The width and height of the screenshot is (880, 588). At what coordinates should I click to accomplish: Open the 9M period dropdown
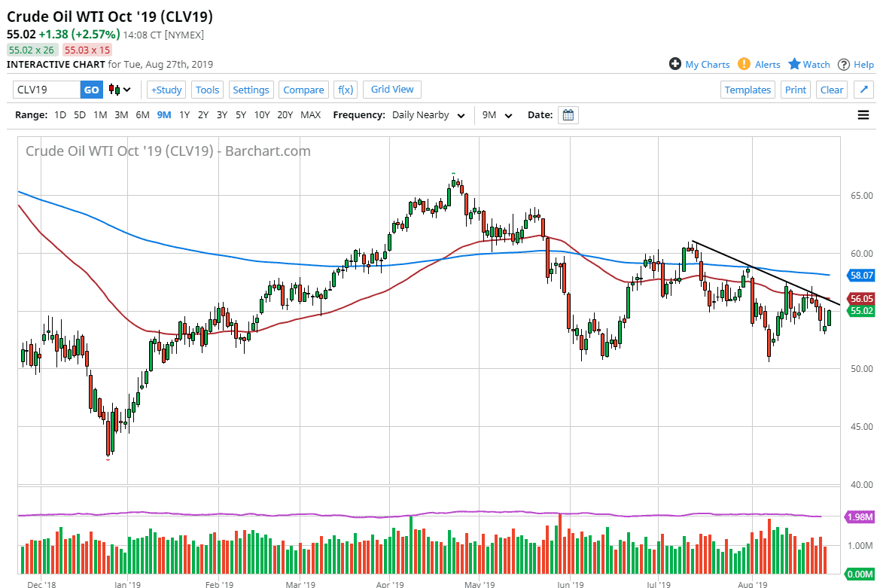coord(496,114)
